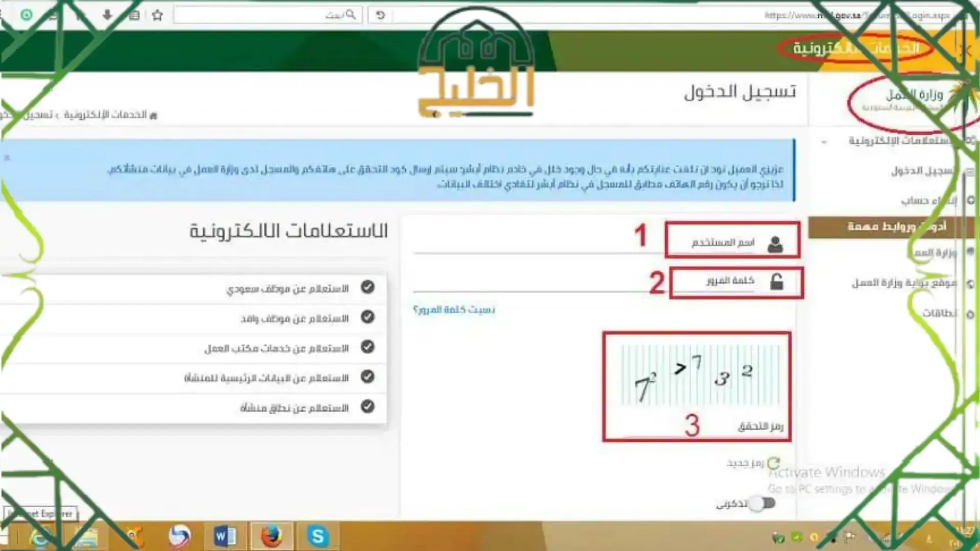Switch to Firefox in the taskbar
This screenshot has height=551, width=980.
point(272,536)
